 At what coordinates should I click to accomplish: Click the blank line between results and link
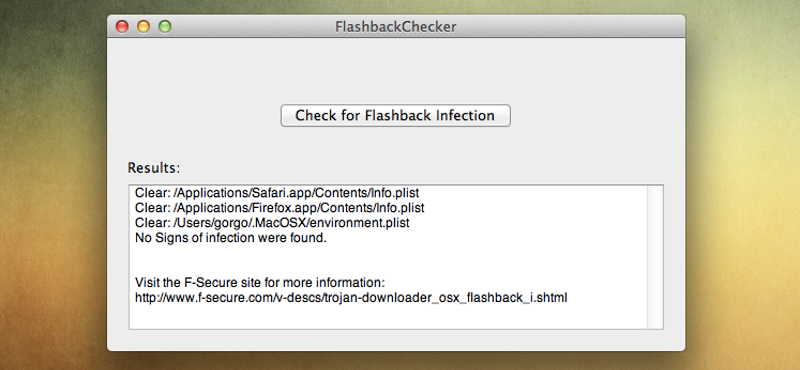point(388,260)
